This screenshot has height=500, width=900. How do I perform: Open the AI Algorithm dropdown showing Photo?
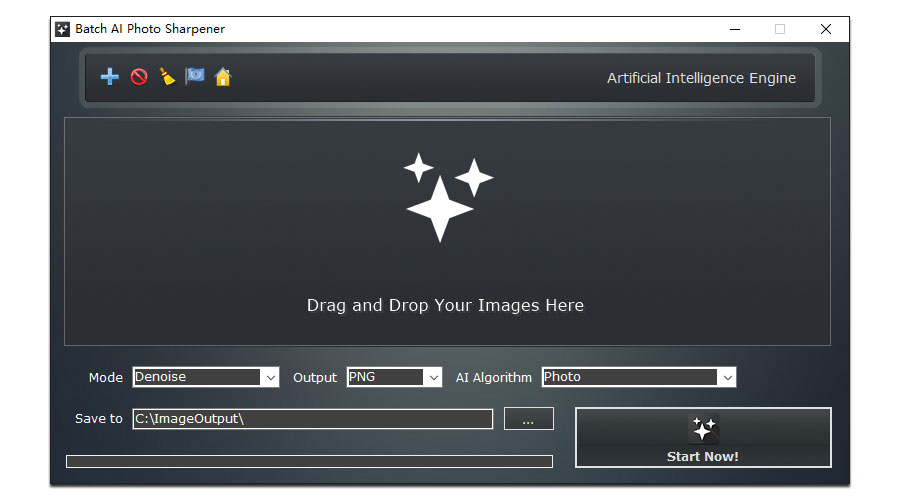(638, 377)
